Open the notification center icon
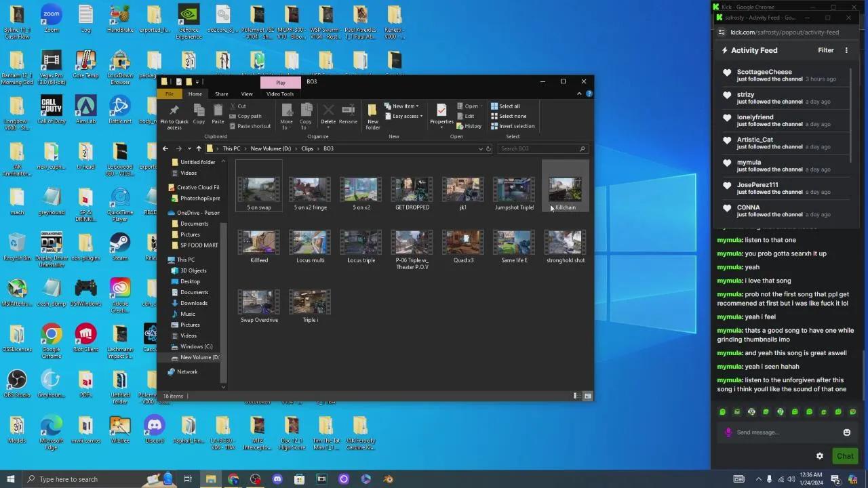 tap(835, 479)
